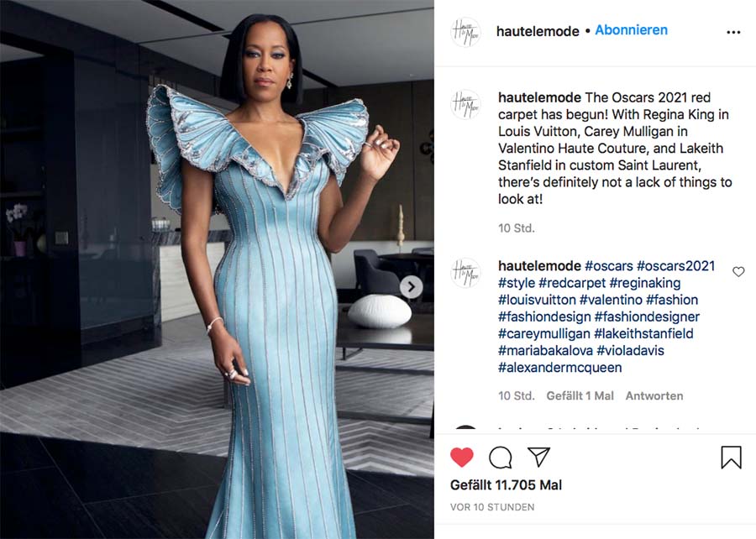Open the #oscars2021 hashtag

[x=675, y=266]
